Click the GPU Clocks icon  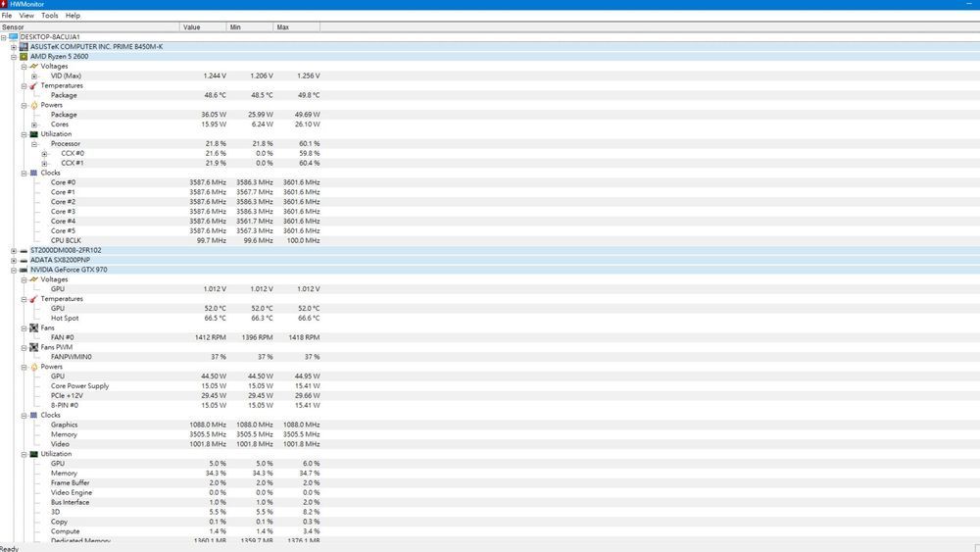tap(33, 415)
